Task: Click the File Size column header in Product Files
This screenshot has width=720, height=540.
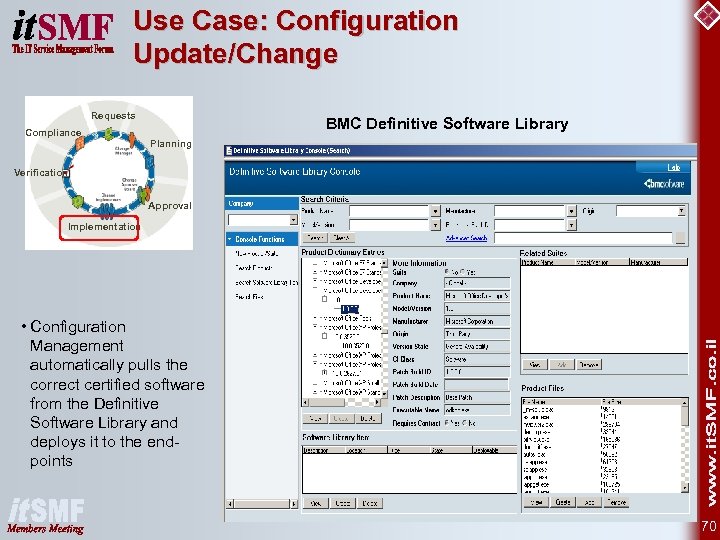Action: tap(641, 402)
